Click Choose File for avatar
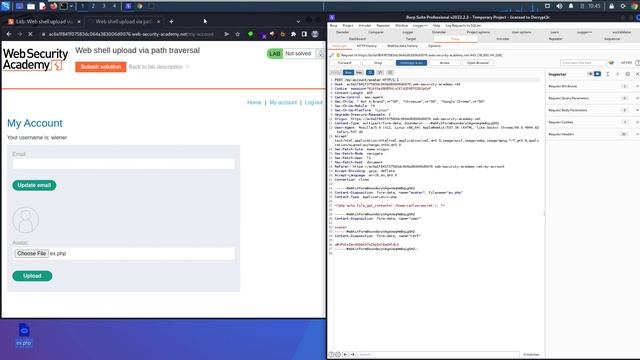Viewport: 640px width, 360px height. (x=31, y=253)
